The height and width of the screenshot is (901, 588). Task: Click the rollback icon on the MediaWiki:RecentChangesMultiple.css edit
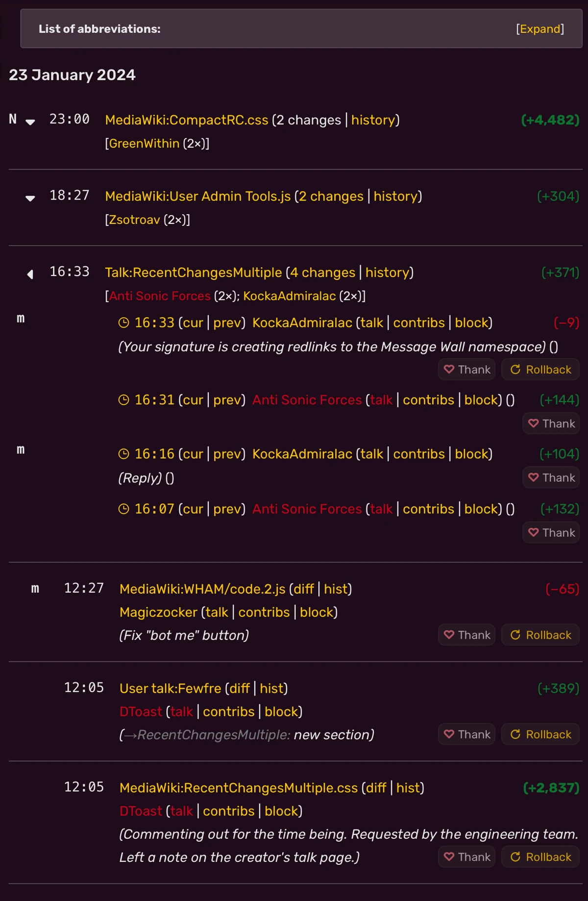click(x=516, y=856)
